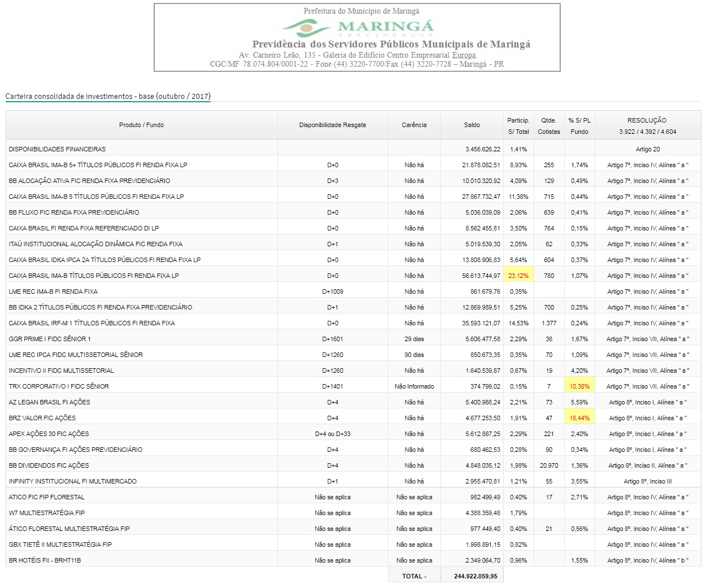The width and height of the screenshot is (706, 588).
Task: Select the 'D+4 ou D+33' availability cell
Action: 333,434
